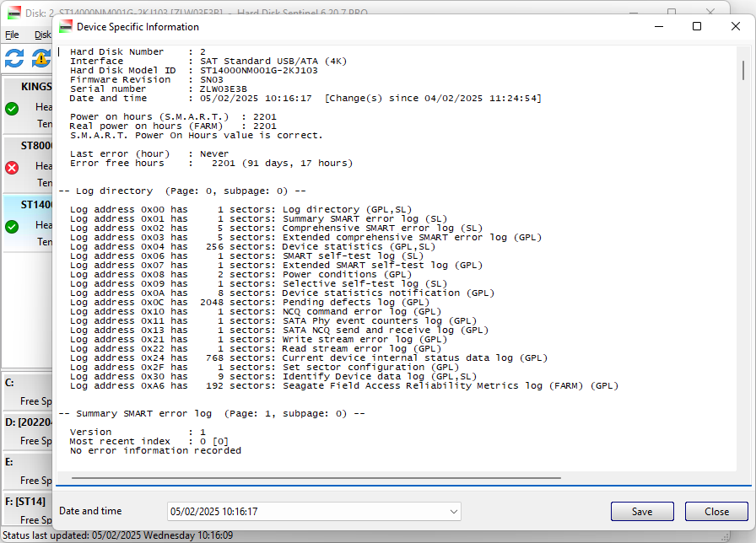The width and height of the screenshot is (756, 543).
Task: Click the Firmware Revision value SN03
Action: [212, 80]
